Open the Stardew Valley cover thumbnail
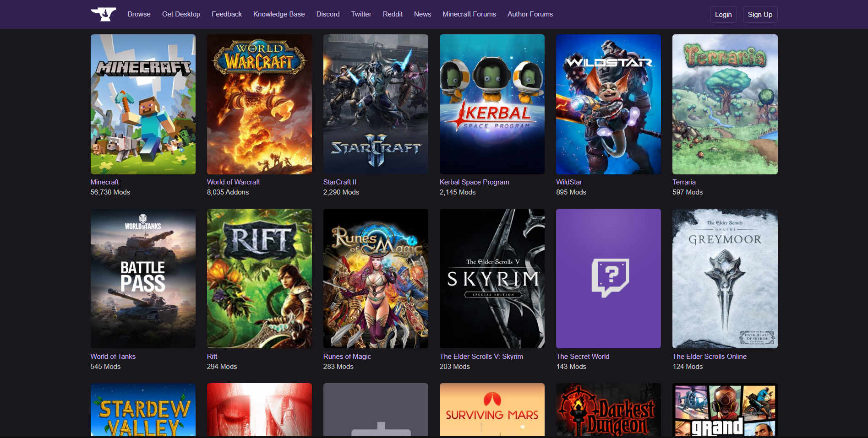Viewport: 868px width, 438px height. click(143, 410)
